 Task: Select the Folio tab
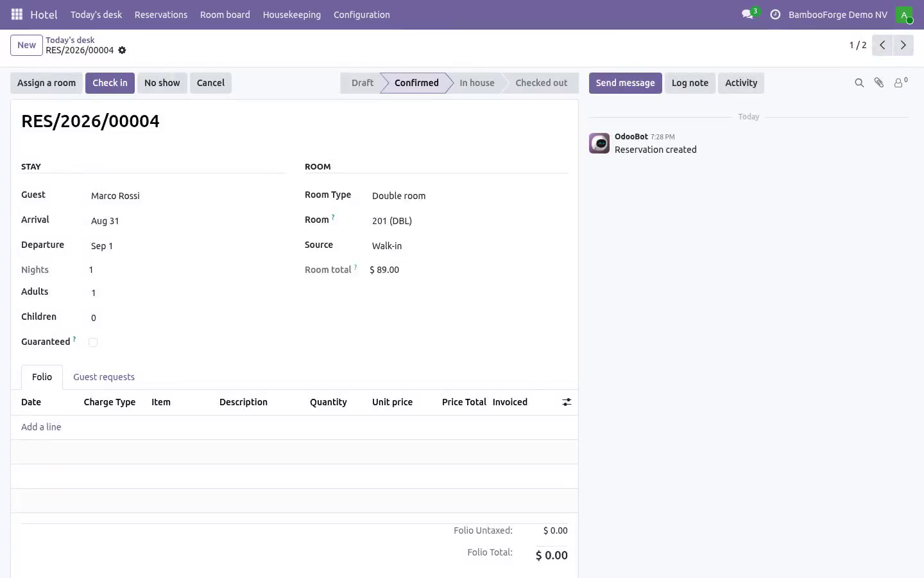(42, 377)
